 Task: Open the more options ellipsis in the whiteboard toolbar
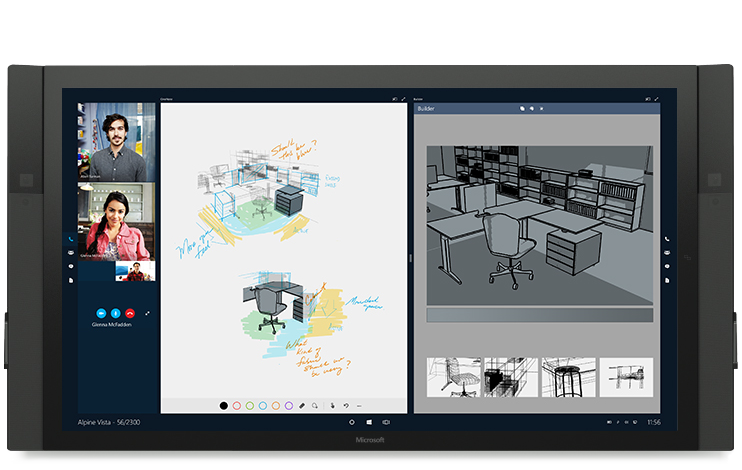[x=359, y=406]
